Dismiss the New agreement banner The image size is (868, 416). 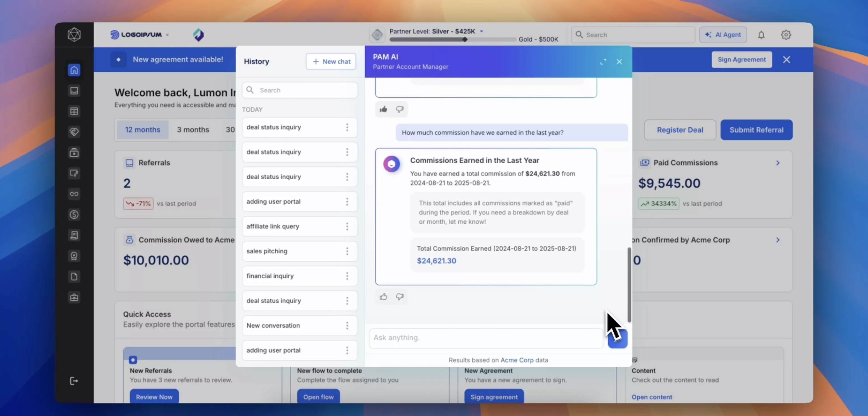tap(787, 60)
